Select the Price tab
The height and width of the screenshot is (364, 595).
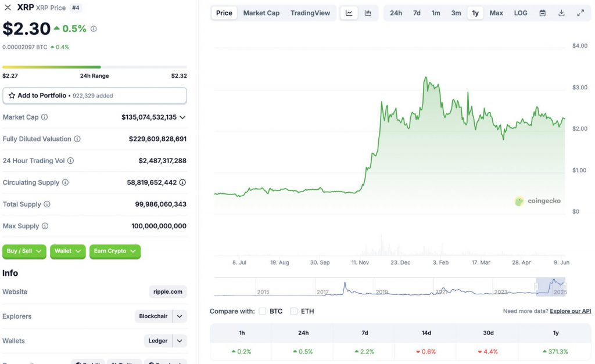coord(224,13)
